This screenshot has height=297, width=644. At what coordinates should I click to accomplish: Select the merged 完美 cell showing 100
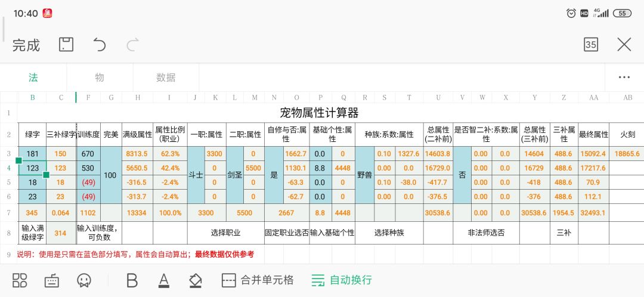pos(111,175)
